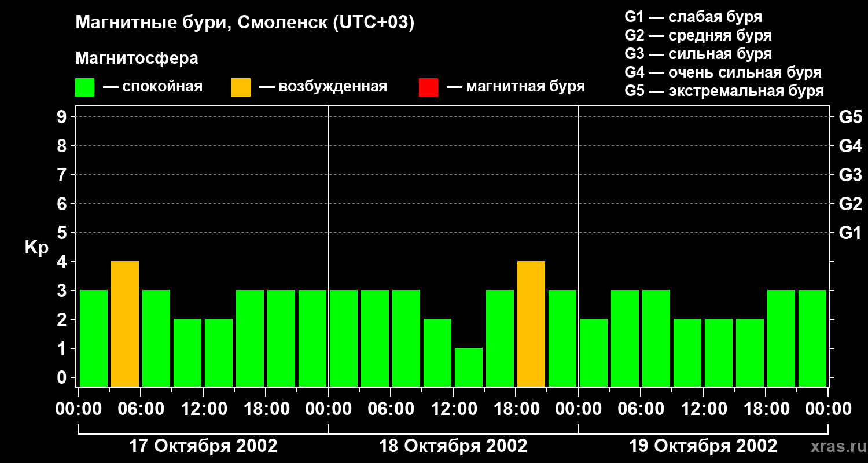Click the 'G3' label on the right axis

[x=850, y=175]
